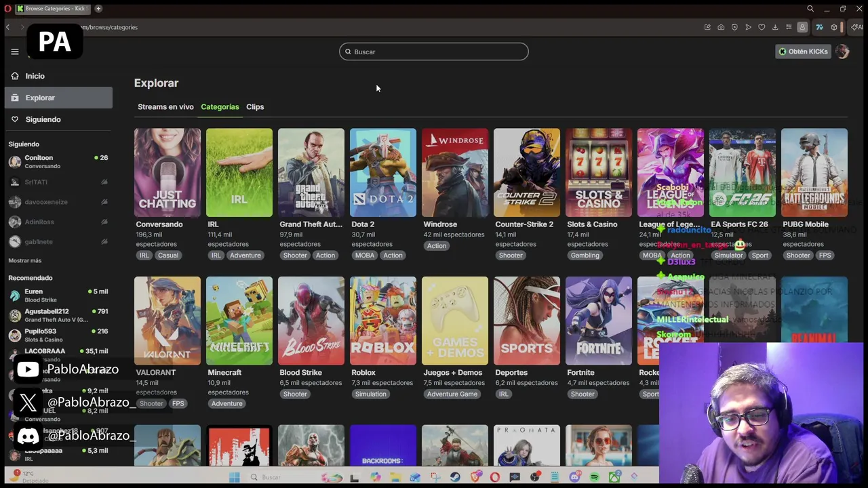
Task: Open Siguiendo in sidebar
Action: (x=58, y=119)
